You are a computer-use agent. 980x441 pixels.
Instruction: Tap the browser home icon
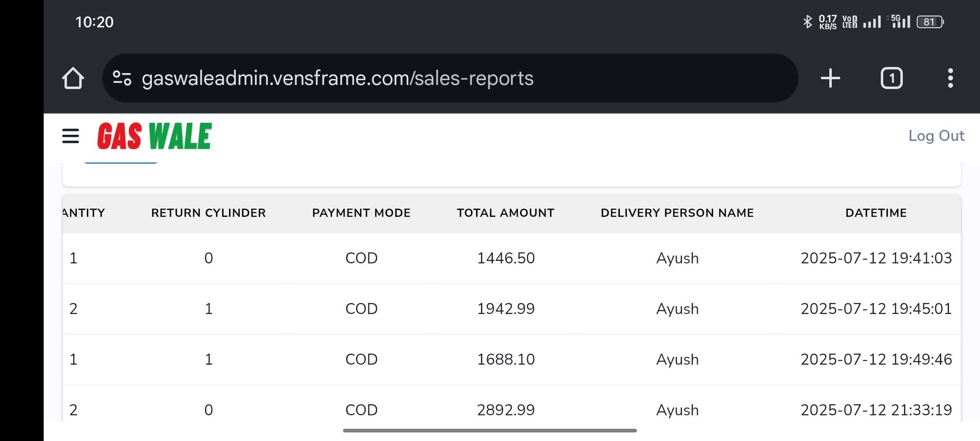pyautogui.click(x=73, y=78)
